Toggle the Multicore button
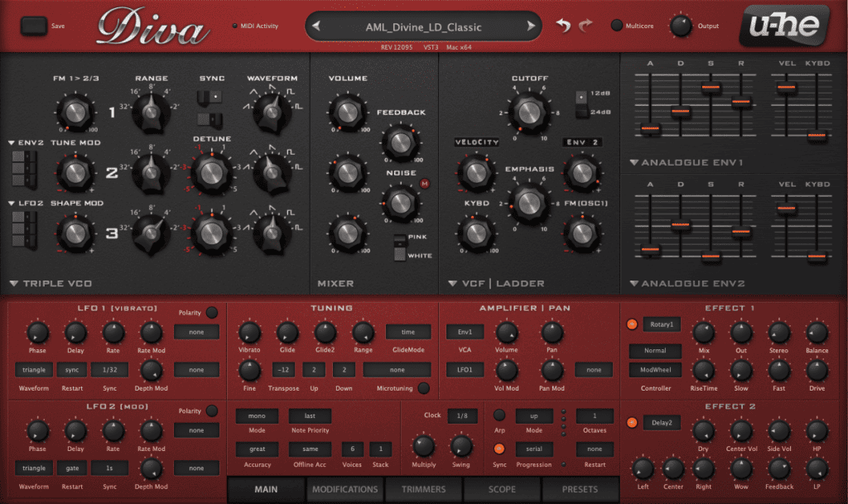 pos(616,26)
